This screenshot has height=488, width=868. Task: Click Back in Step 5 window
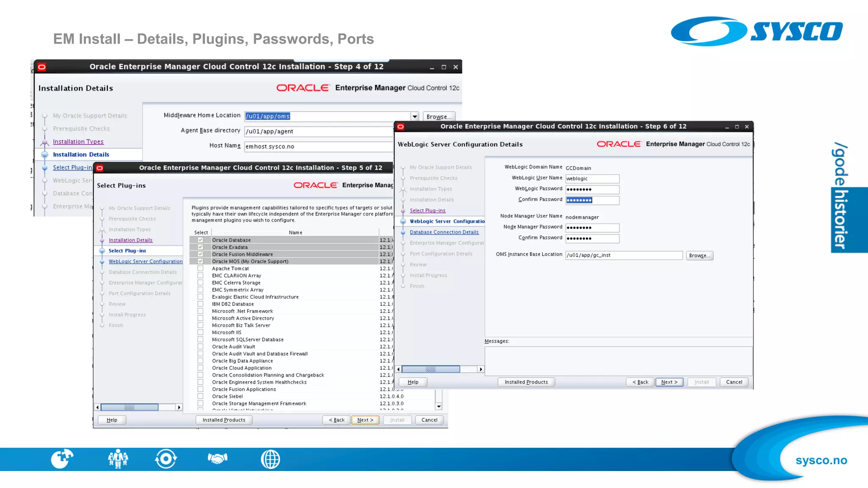coord(337,420)
